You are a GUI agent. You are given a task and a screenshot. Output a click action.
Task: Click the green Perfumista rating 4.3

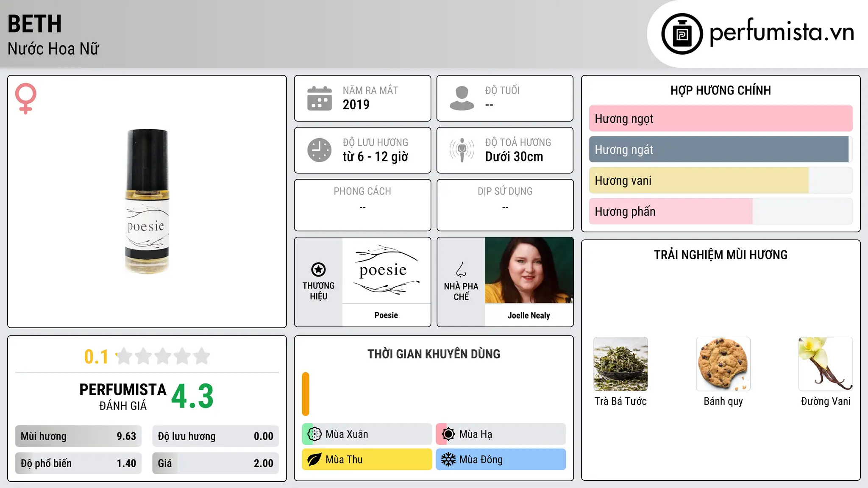[x=192, y=396]
